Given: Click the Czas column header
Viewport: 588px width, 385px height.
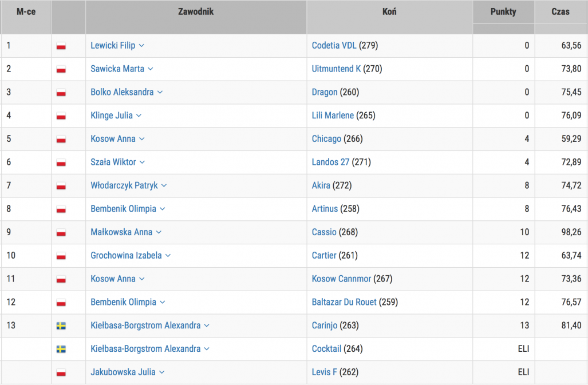Looking at the screenshot, I should click(x=560, y=11).
